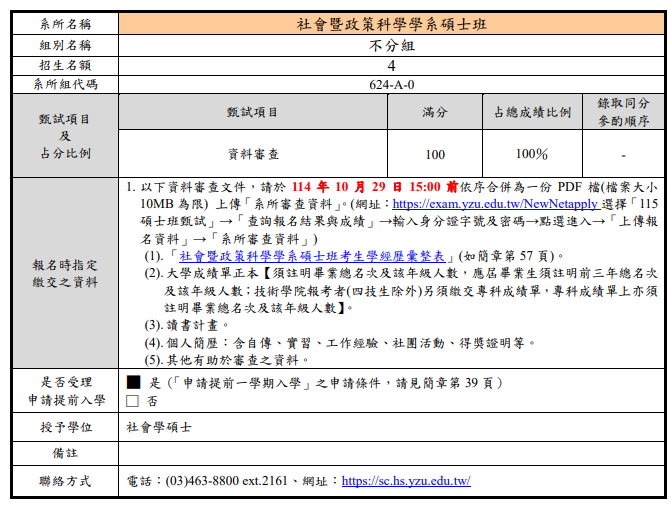Visit the sc.hs.yzu.edu.tw department website link

tap(406, 481)
